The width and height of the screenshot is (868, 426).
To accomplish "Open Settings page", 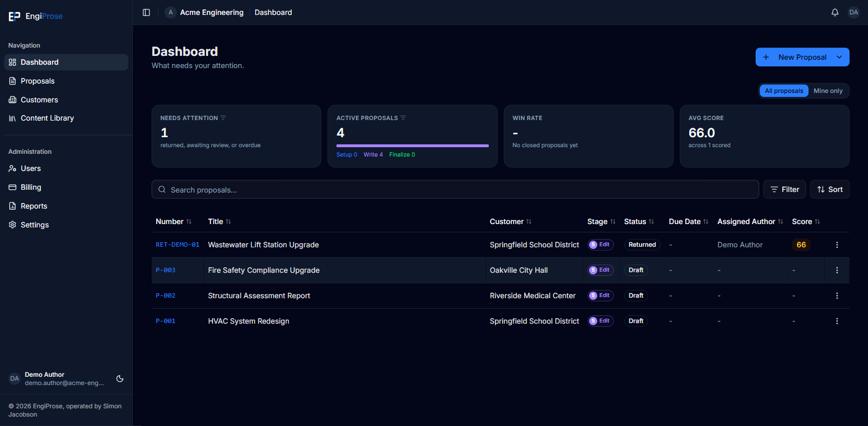I will pyautogui.click(x=66, y=225).
